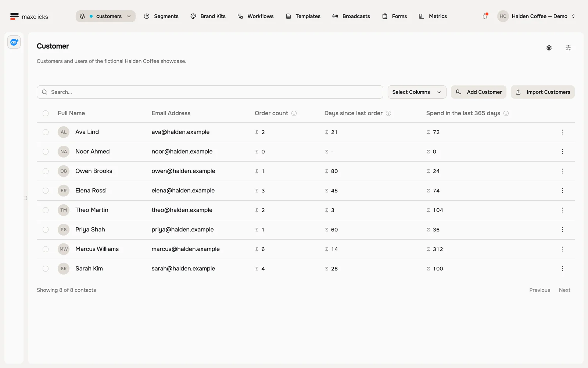Select the Priya Shah row checkbox
This screenshot has height=368, width=588.
[46, 230]
